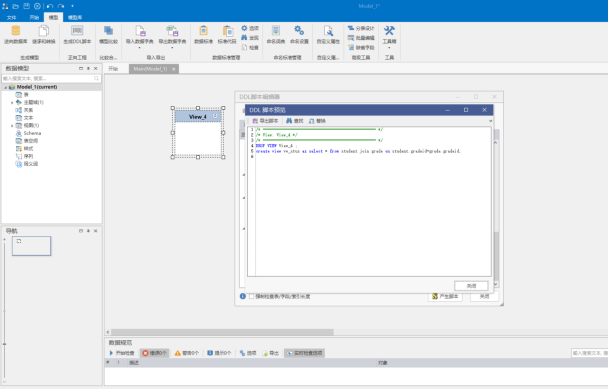Click the save icon in quick access bar

click(x=26, y=6)
